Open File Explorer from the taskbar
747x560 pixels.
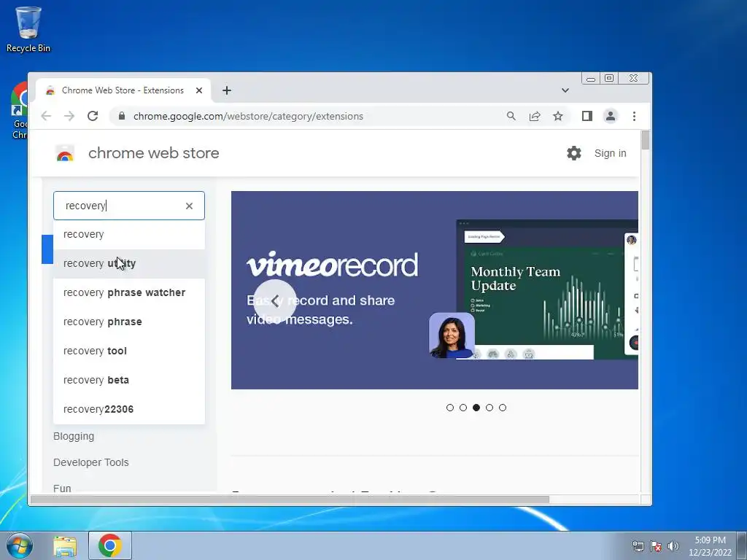tap(65, 545)
